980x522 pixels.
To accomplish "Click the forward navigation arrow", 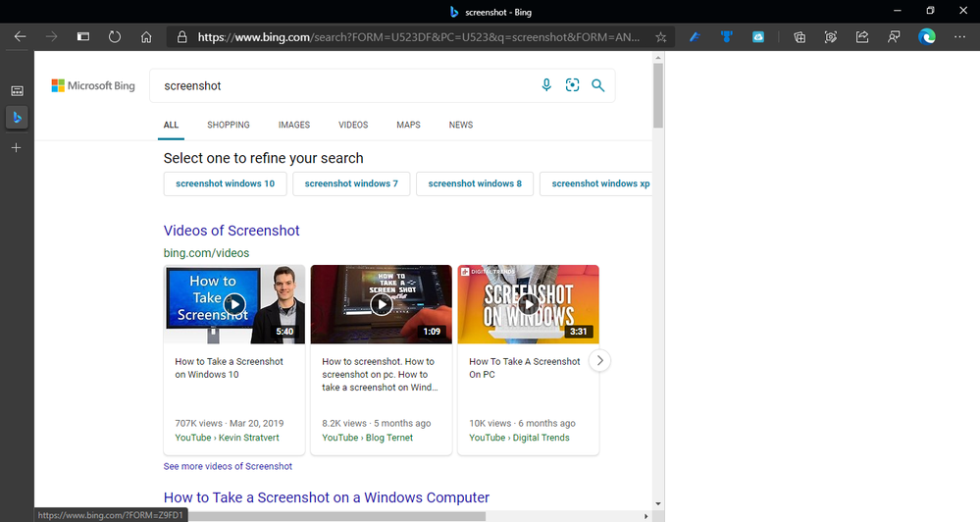I will point(51,37).
